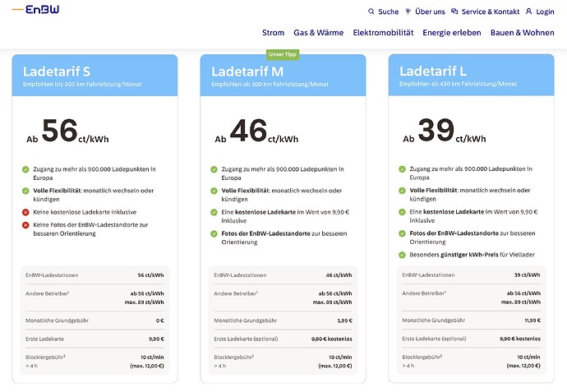Click green check beside Volle Flexibilität in Ladetarif M
Image resolution: width=567 pixels, height=392 pixels.
[x=214, y=191]
